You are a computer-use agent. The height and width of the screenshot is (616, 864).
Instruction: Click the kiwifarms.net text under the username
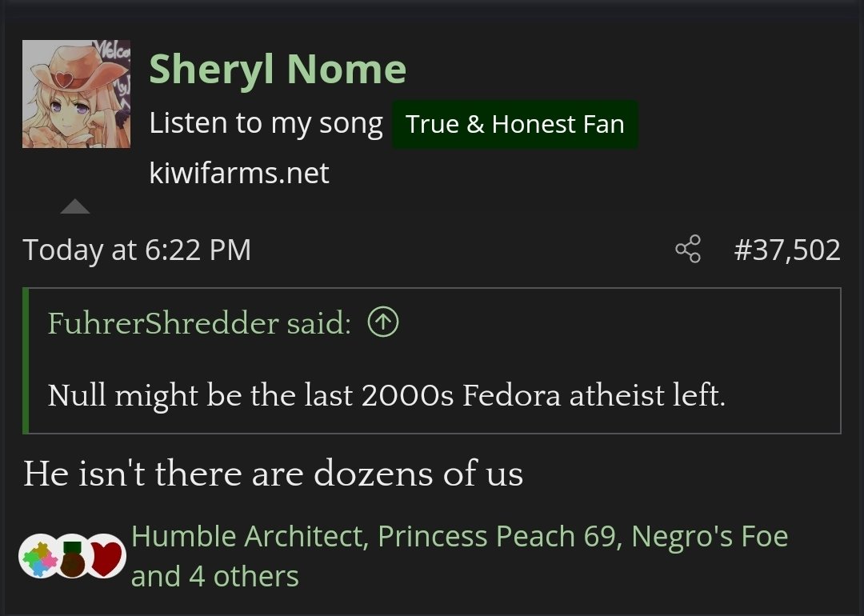point(239,173)
